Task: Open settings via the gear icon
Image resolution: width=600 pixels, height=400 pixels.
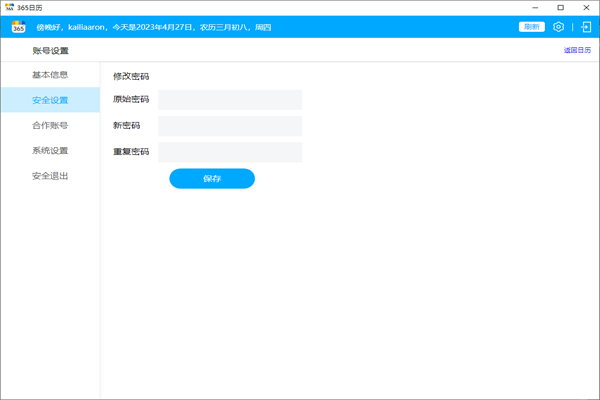Action: pos(559,27)
